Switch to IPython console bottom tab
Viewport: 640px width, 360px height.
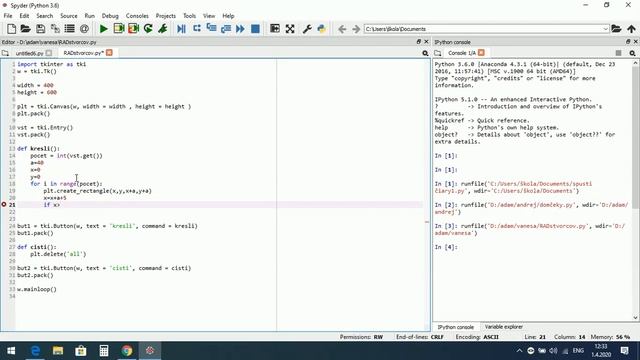coord(456,327)
